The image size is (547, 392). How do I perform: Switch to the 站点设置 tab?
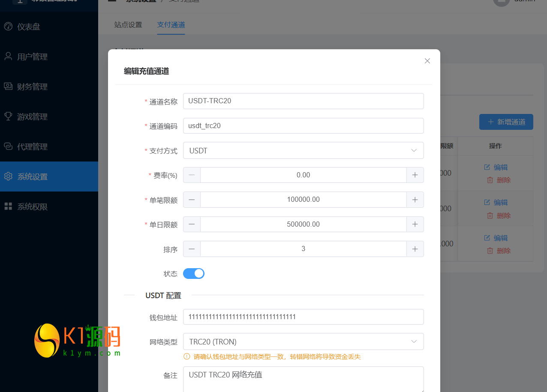tap(128, 25)
